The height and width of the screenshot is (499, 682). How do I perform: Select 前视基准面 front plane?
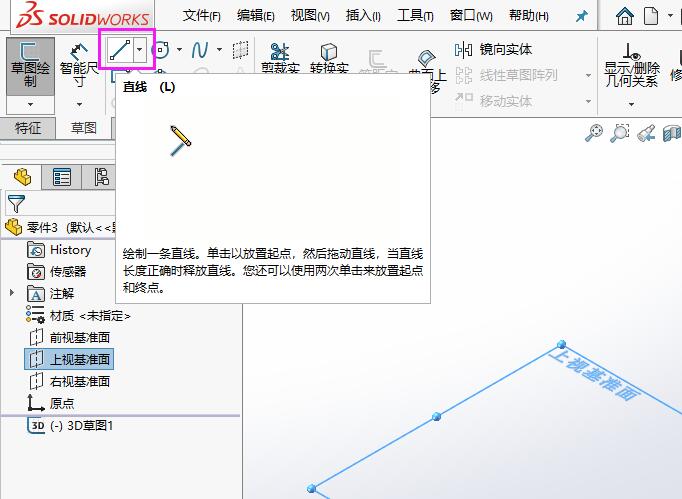pos(69,338)
